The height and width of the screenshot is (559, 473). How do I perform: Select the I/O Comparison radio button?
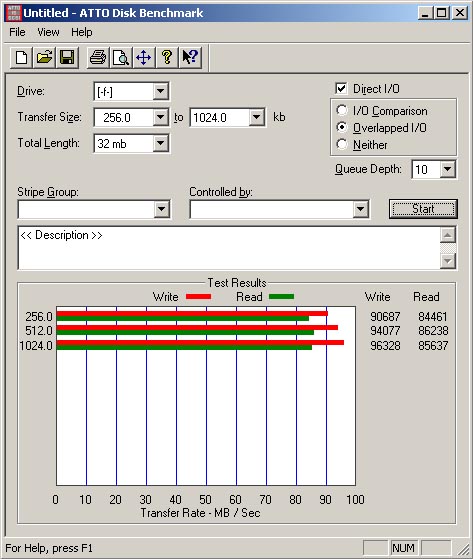[x=341, y=111]
